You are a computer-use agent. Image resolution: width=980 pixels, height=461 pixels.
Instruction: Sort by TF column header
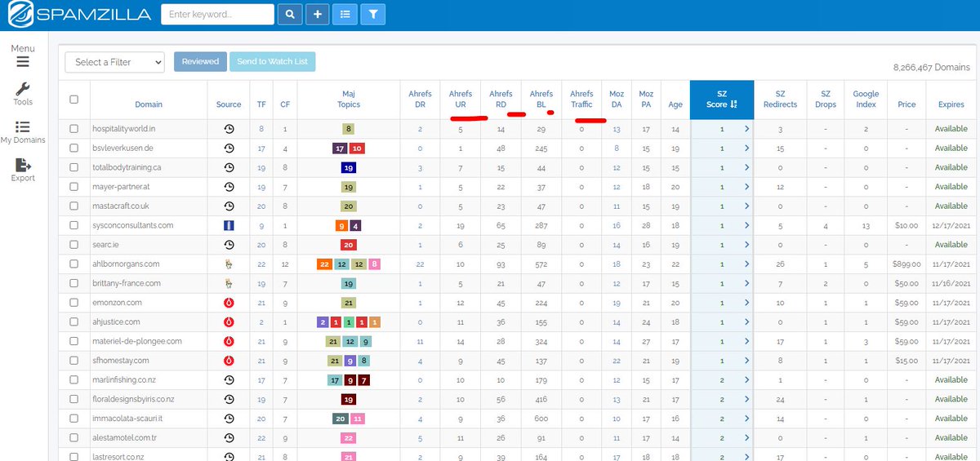[x=261, y=104]
